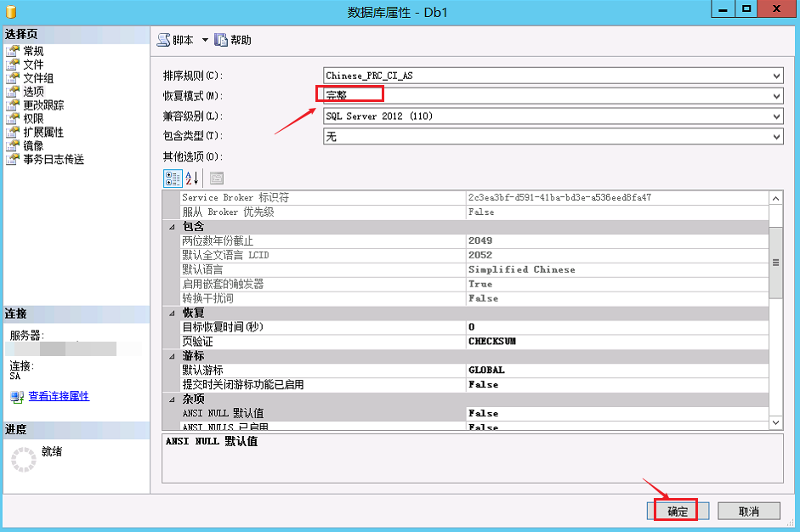Collapse the 包含 category in grid
The image size is (800, 532).
(172, 227)
